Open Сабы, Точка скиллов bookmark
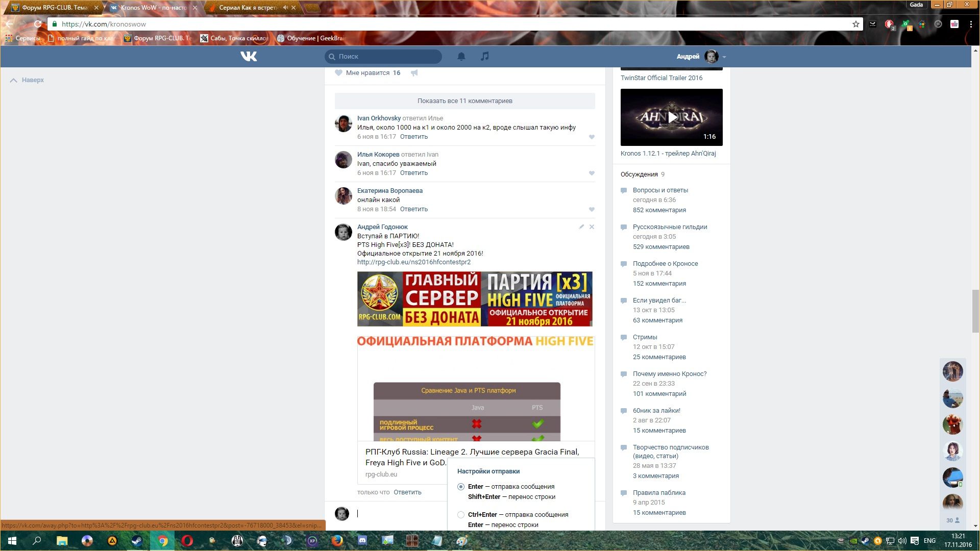Image resolution: width=980 pixels, height=551 pixels. [234, 38]
